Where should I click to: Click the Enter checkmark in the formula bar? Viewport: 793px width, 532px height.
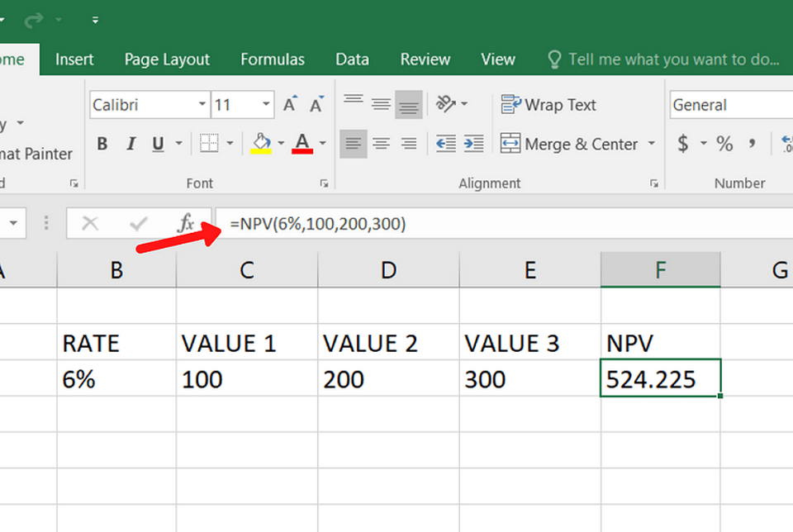pyautogui.click(x=138, y=223)
